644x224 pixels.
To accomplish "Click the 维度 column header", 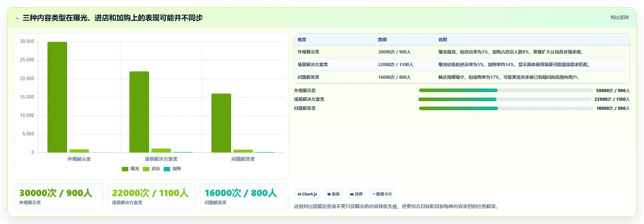I will (x=302, y=40).
